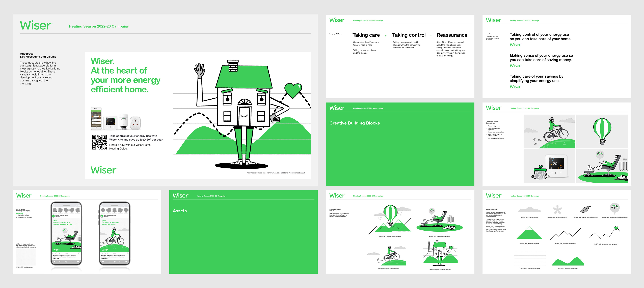This screenshot has width=644, height=288.
Task: Click the 'WISER_SEP_Dotted-line-chart.png/psd' label
Action: [x=605, y=244]
